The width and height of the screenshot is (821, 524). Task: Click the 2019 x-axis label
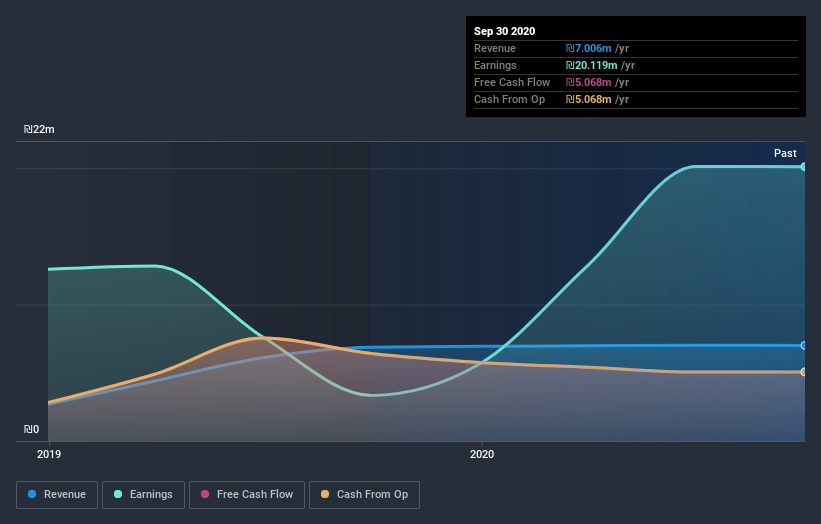click(49, 454)
